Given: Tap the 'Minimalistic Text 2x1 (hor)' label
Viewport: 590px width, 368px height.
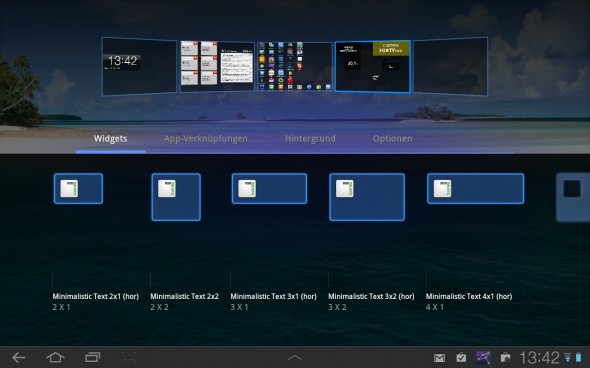Looking at the screenshot, I should tap(96, 296).
